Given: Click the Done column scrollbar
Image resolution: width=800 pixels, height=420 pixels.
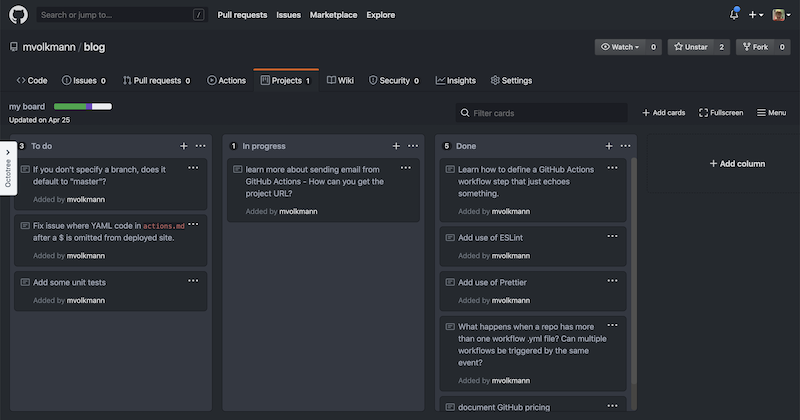Looking at the screenshot, I should [634, 270].
